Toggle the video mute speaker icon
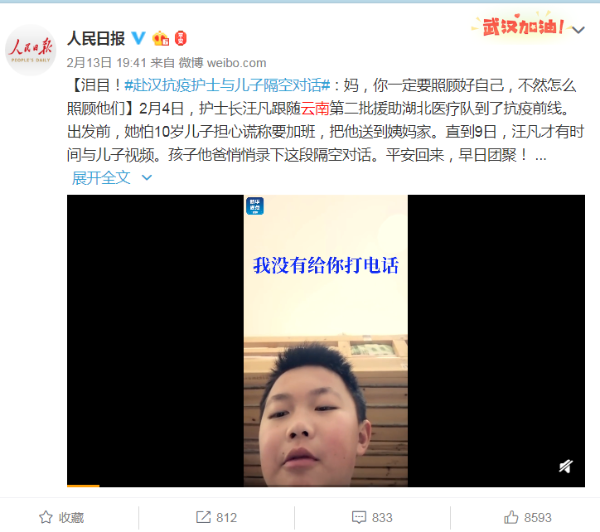 pyautogui.click(x=566, y=466)
